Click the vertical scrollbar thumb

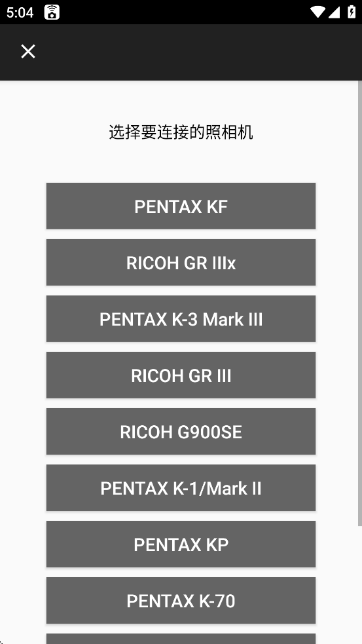(360, 303)
